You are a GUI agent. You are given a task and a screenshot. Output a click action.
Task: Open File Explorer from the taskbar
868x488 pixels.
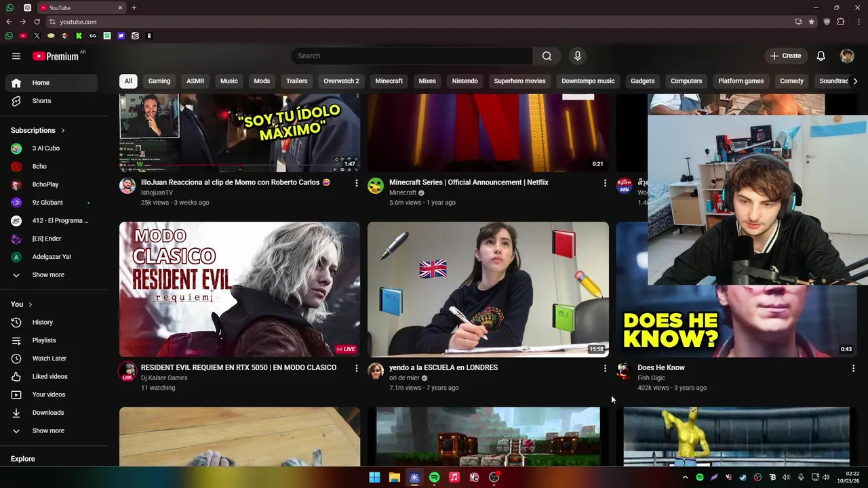pyautogui.click(x=394, y=477)
